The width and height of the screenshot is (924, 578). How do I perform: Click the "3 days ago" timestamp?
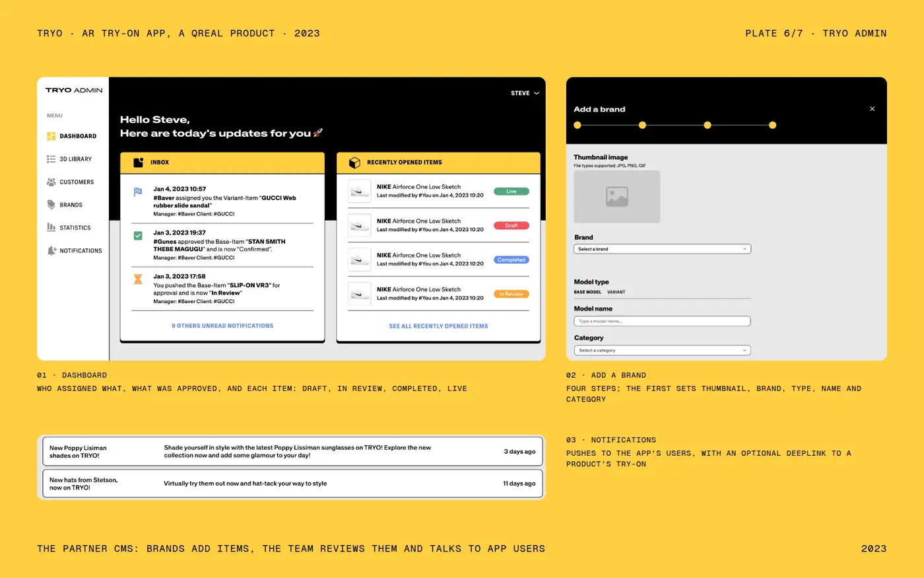519,452
